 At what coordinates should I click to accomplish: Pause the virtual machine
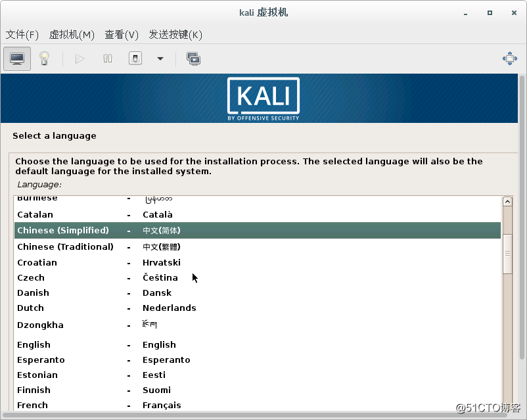click(108, 59)
